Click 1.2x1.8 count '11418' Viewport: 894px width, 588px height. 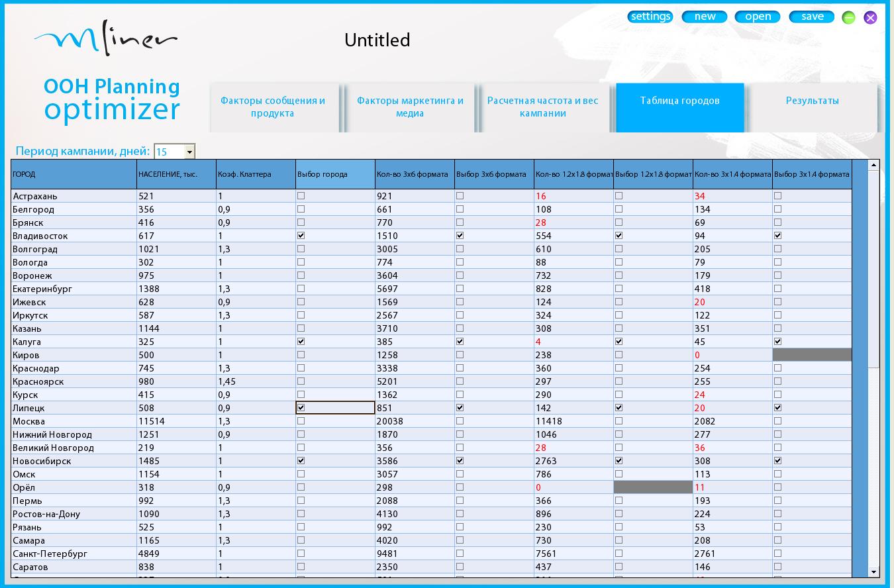(x=573, y=421)
